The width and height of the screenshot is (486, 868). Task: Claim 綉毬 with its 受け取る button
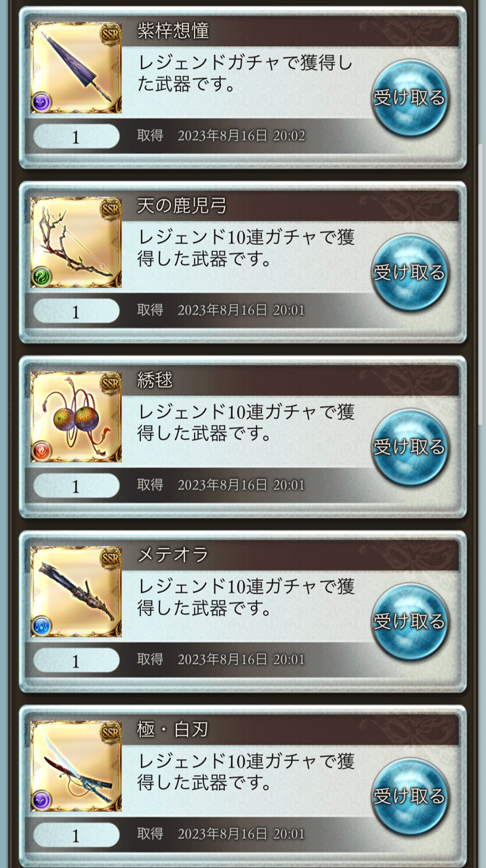click(x=409, y=447)
